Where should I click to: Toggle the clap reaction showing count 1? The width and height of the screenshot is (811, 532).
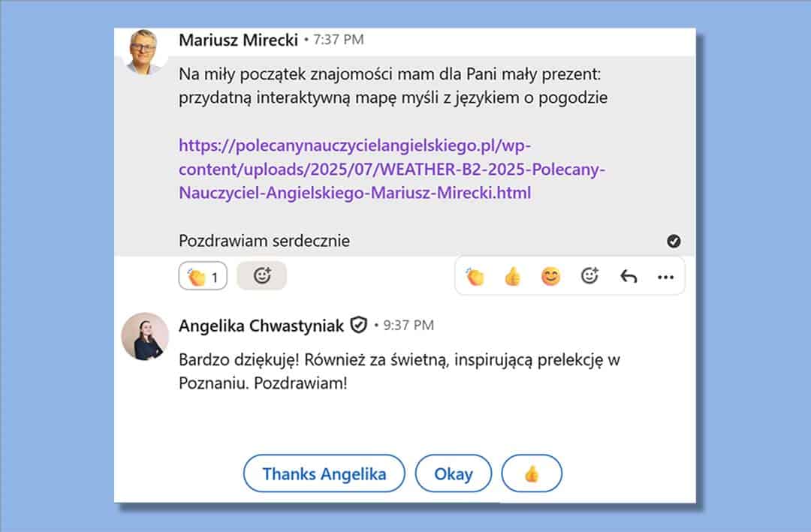tap(201, 275)
